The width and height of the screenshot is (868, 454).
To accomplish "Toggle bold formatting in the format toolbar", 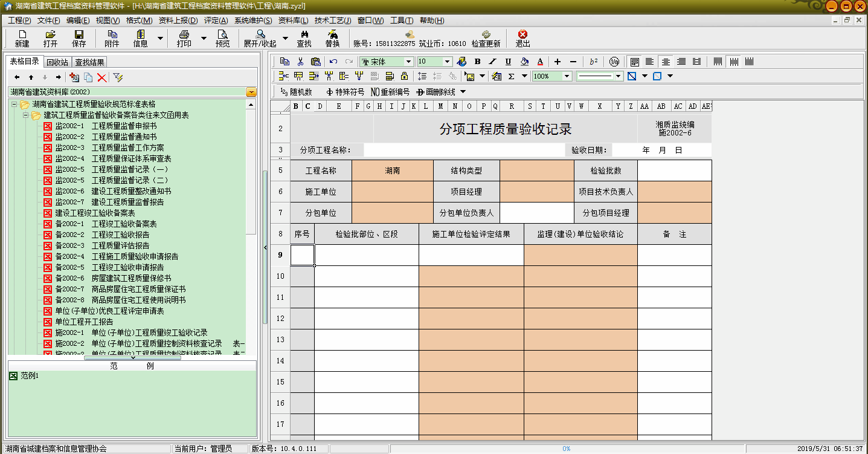I will coord(477,61).
